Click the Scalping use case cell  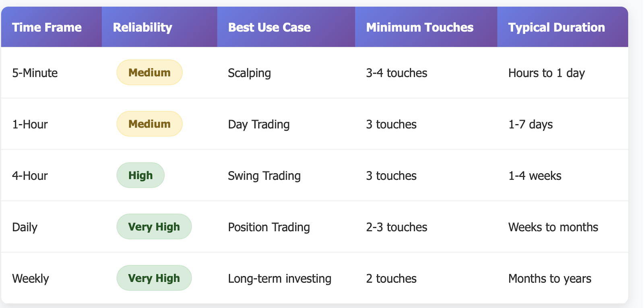click(249, 73)
